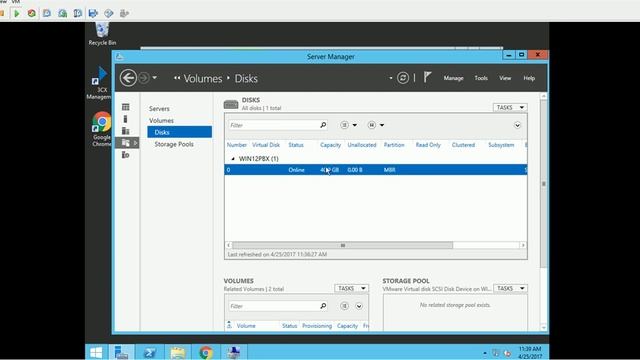Select Local Server icon in sidebar
The height and width of the screenshot is (360, 640).
tap(125, 119)
